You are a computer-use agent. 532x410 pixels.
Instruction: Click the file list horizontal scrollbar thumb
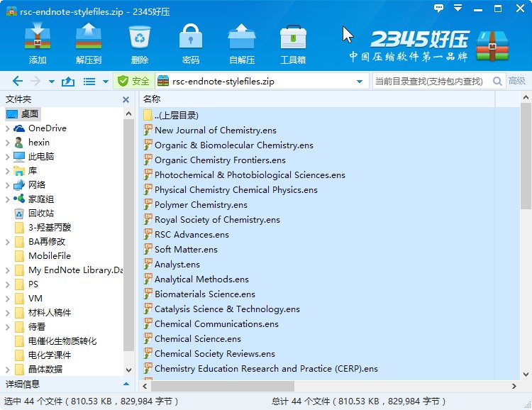coord(223,387)
